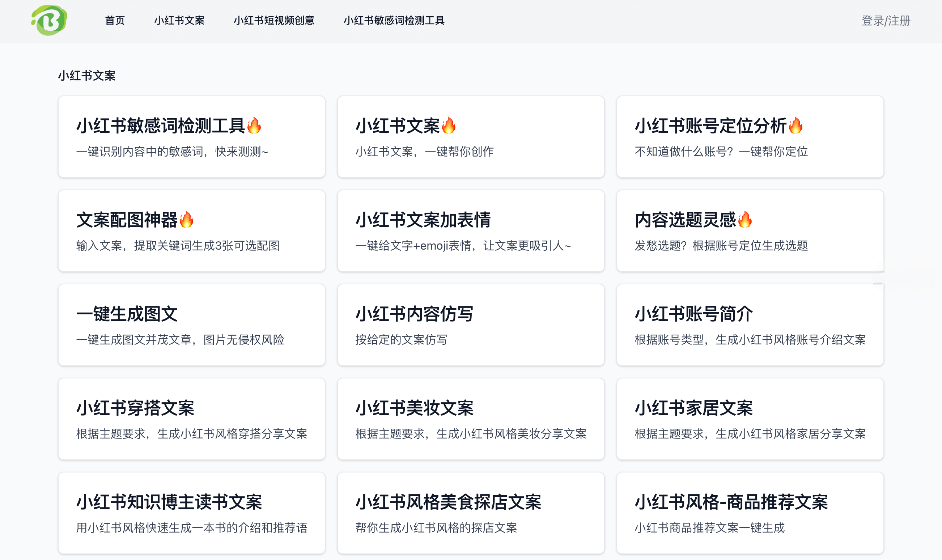
Task: Click description 按给定的文案仿写
Action: coord(402,339)
